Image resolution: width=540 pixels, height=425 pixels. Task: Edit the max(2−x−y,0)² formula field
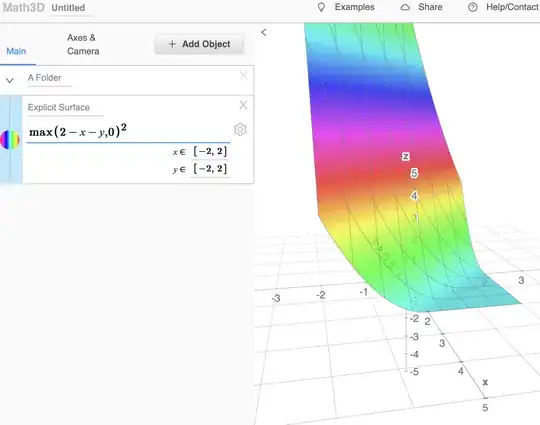coord(128,132)
